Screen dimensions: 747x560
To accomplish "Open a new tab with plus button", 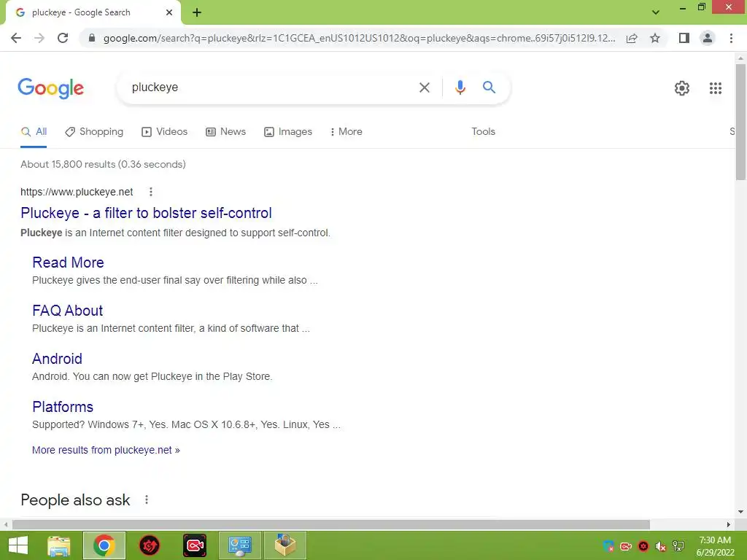I will [197, 12].
